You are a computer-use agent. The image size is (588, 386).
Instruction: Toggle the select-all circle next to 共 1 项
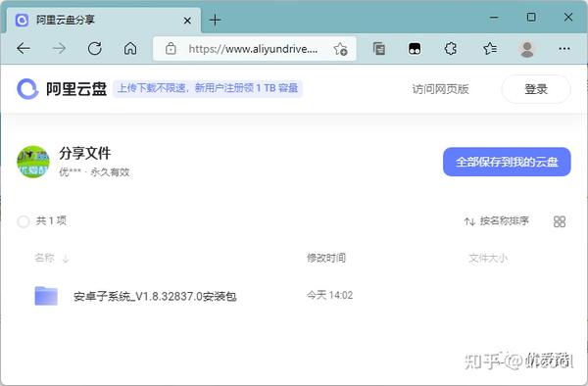[x=24, y=221]
